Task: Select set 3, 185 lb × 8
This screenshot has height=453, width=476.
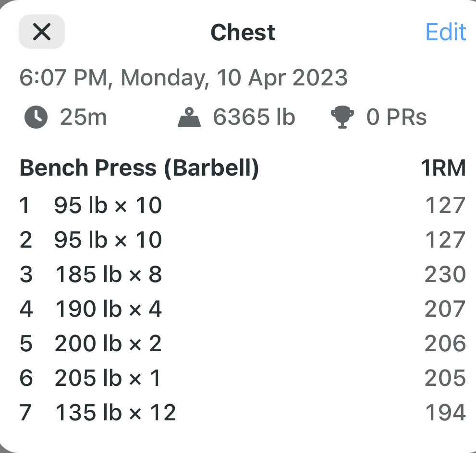Action: 243,274
